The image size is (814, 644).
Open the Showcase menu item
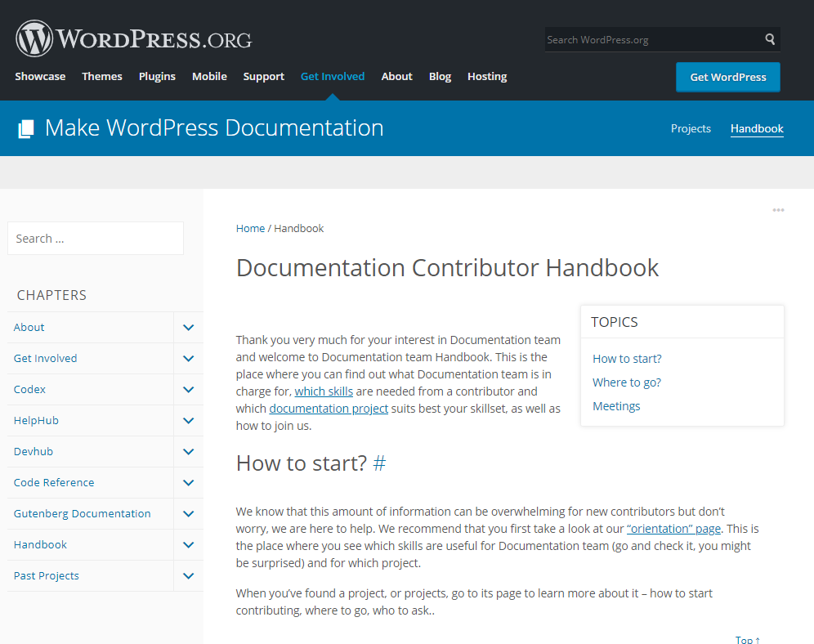(41, 76)
